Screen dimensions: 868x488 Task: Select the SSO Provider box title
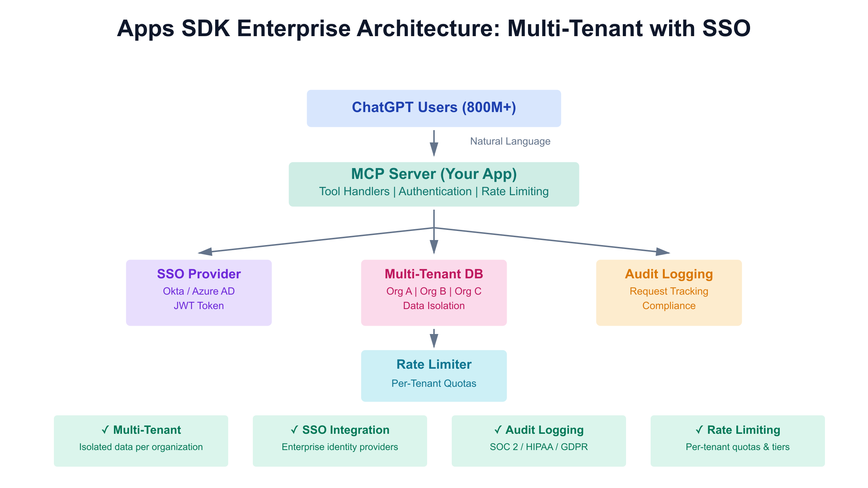pos(199,274)
